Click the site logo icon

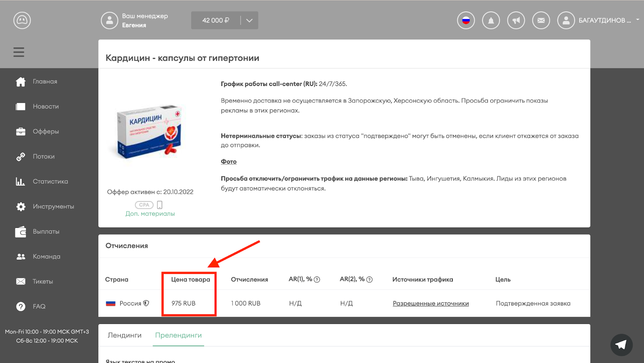click(x=22, y=20)
